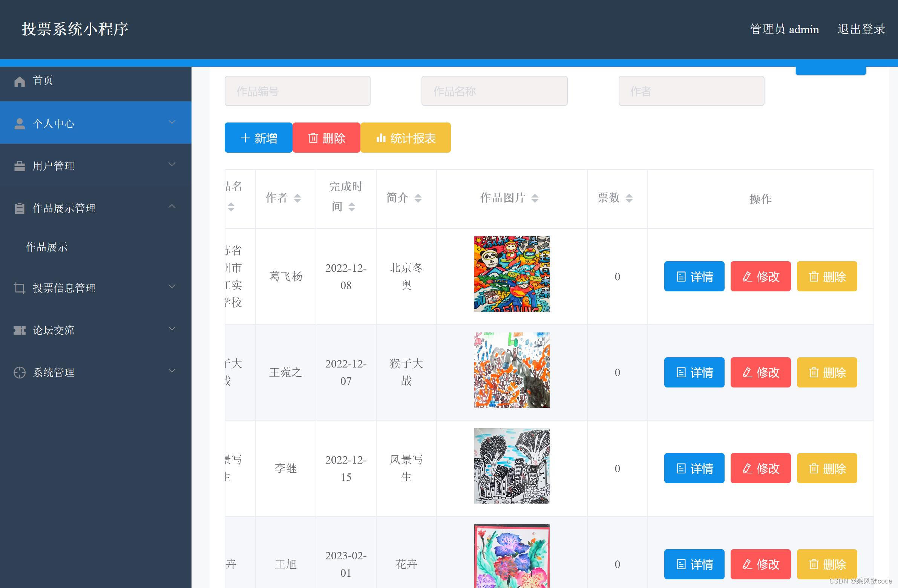Click 删除 on the 风景写生 row
Viewport: 898px width, 588px height.
827,468
